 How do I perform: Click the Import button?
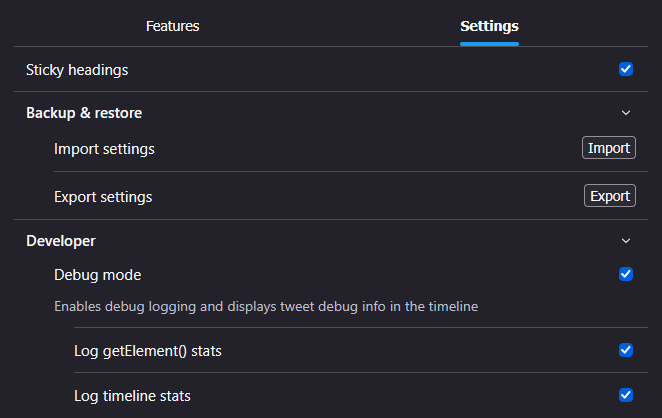609,148
